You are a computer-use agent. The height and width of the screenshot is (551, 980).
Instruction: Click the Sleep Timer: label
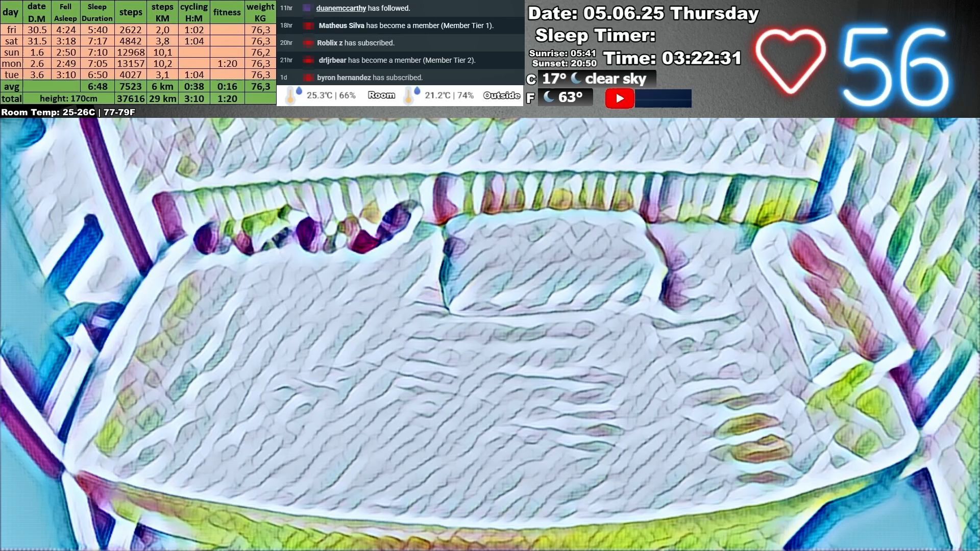click(x=595, y=36)
